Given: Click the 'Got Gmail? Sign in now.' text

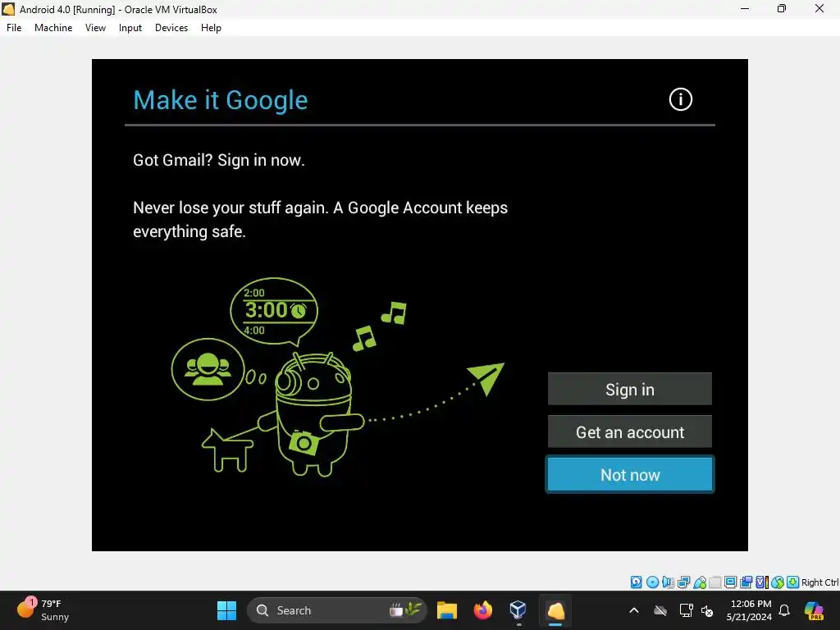Looking at the screenshot, I should [x=218, y=160].
